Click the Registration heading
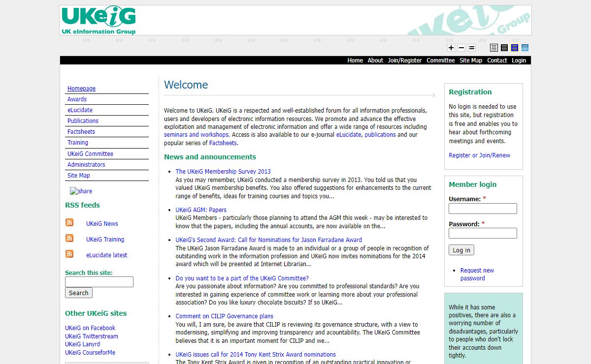Image resolution: width=591 pixels, height=364 pixels. (x=470, y=92)
